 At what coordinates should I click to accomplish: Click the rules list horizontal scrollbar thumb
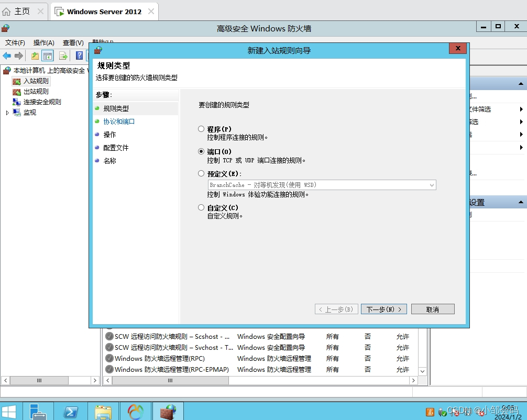coord(170,380)
